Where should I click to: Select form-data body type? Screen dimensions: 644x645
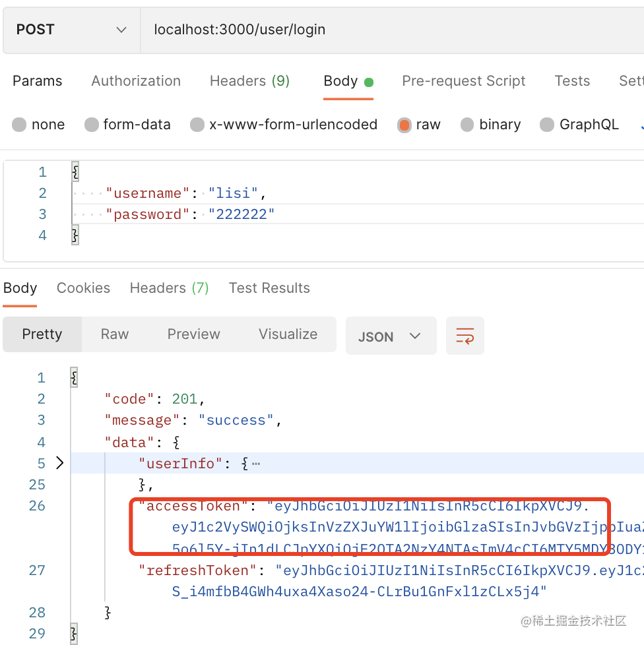92,125
